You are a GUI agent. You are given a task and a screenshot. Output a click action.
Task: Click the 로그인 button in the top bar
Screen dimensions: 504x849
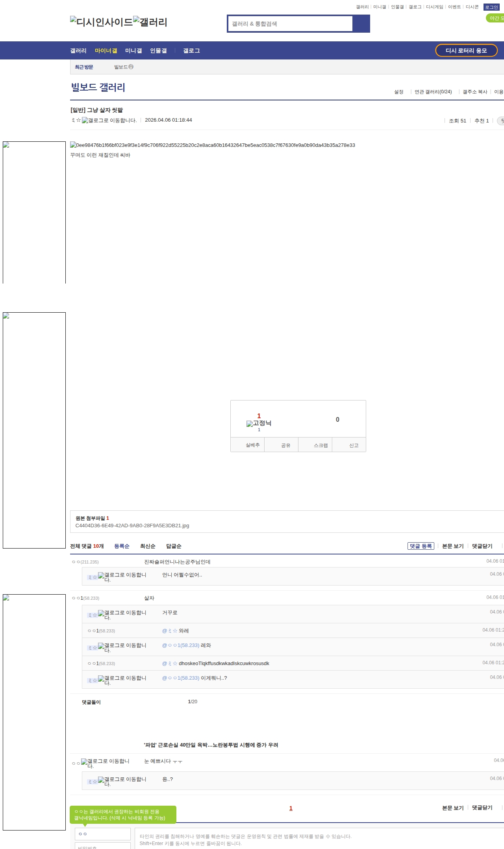click(491, 7)
